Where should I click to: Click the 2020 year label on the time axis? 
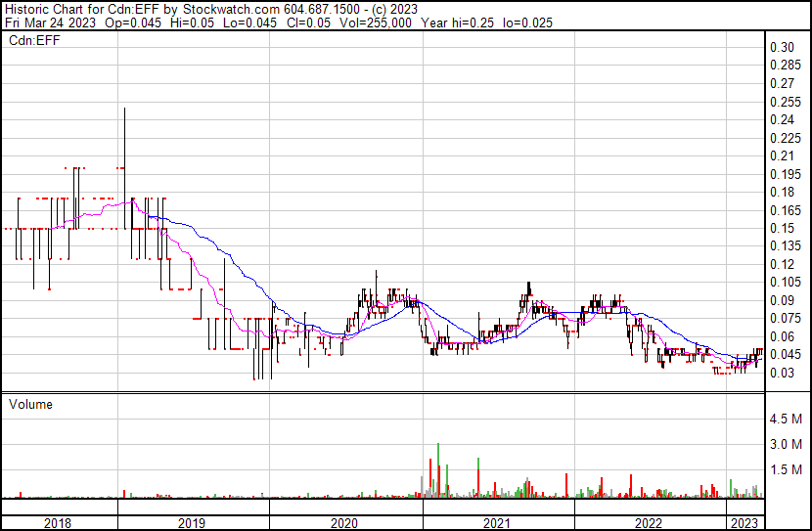click(344, 523)
